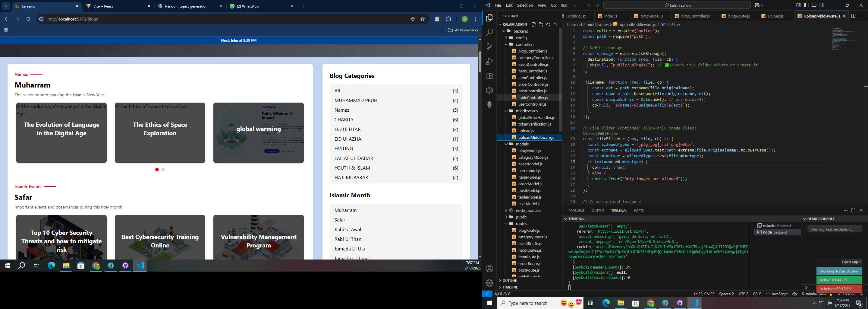
Task: Toggle the Secondary Side Bar layout button
Action: 822,5
